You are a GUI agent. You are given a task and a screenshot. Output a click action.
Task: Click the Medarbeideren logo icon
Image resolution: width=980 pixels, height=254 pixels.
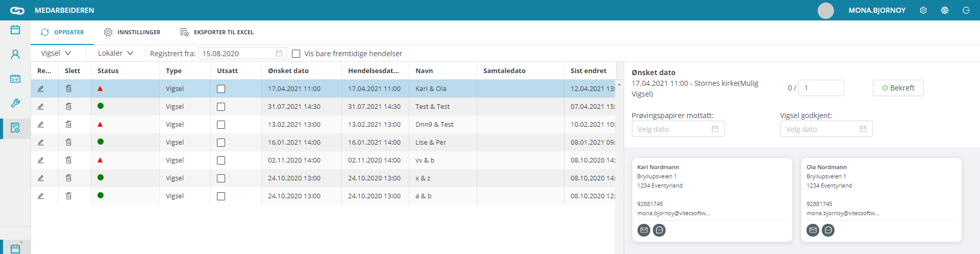point(17,10)
